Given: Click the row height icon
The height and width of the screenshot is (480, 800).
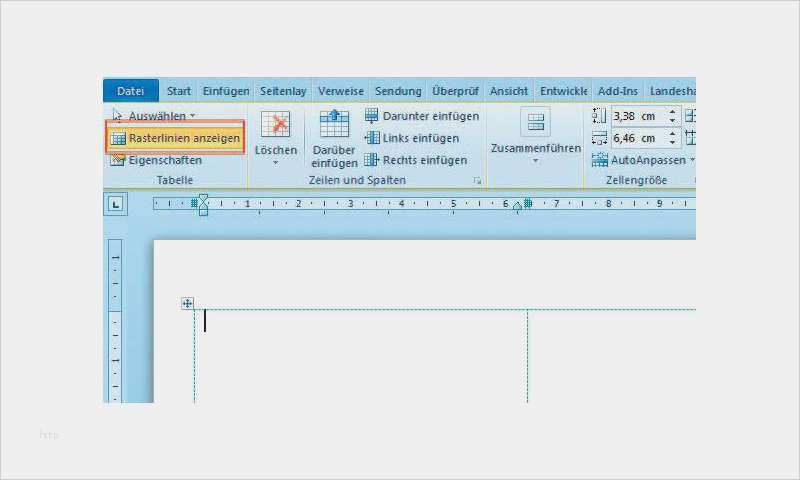Looking at the screenshot, I should (x=599, y=116).
